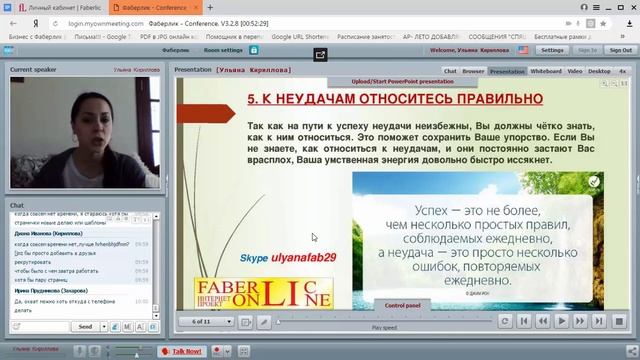Jump to the last slide
The width and height of the screenshot is (640, 360).
point(599,321)
